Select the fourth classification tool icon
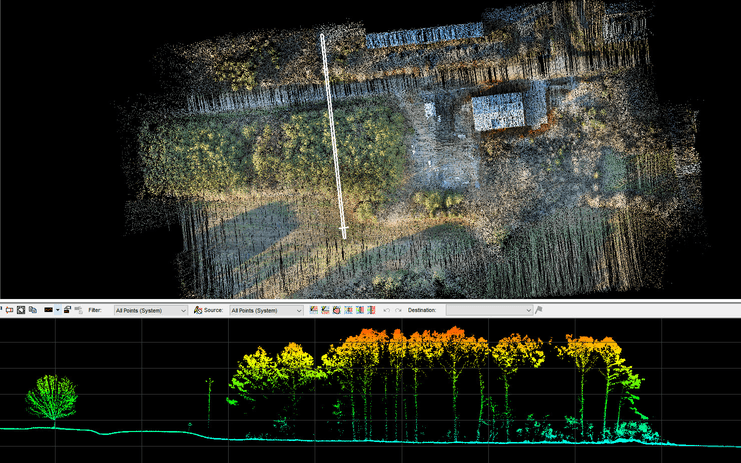Viewport: 741px width, 463px height. (348, 310)
